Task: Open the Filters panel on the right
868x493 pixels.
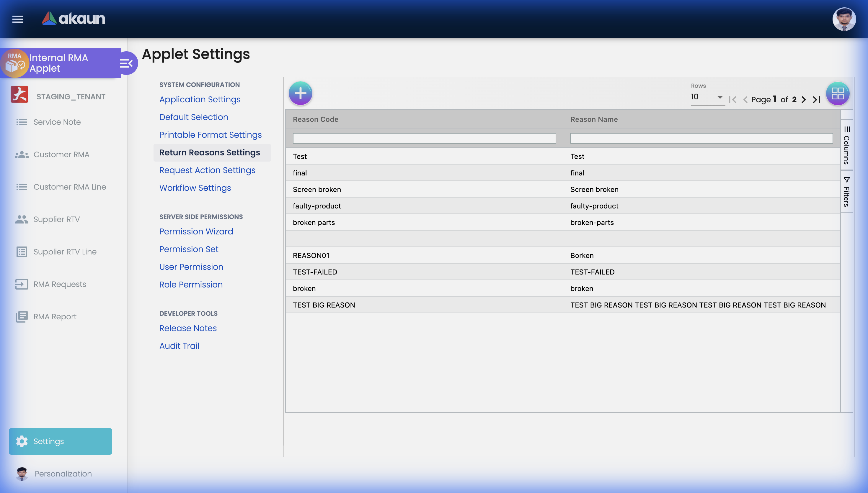Action: click(846, 191)
